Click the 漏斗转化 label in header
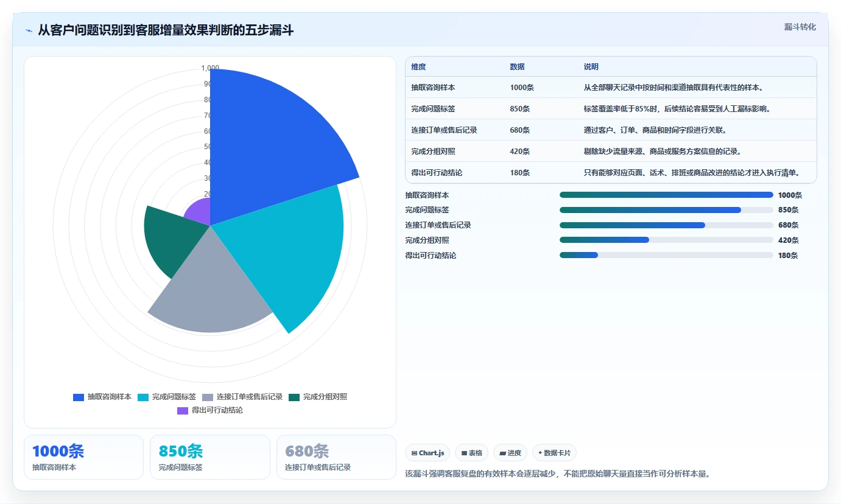Viewport: 841px width, 504px height. click(x=800, y=27)
